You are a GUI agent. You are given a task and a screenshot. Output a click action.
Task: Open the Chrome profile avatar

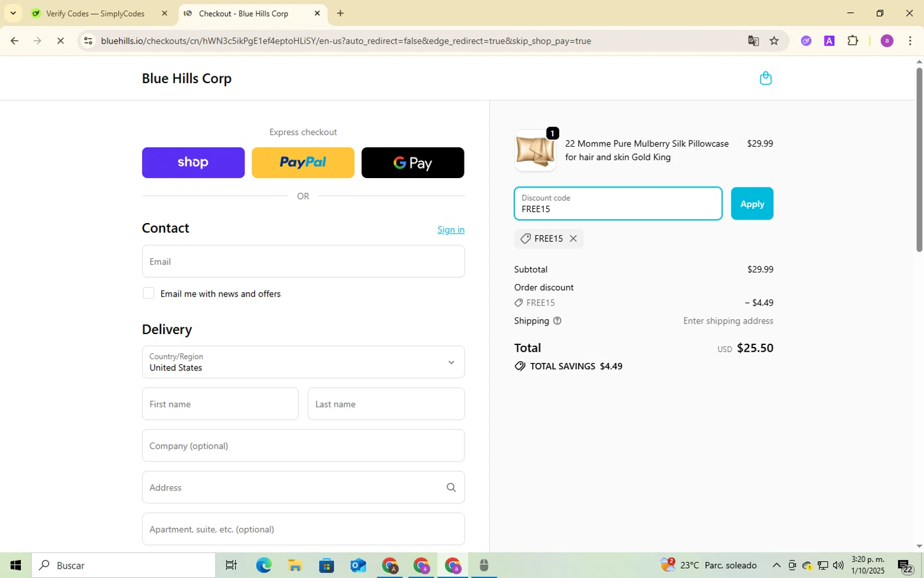point(887,41)
